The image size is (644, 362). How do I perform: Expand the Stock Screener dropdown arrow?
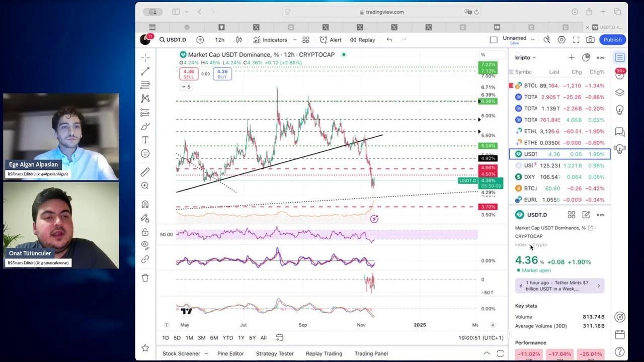206,353
